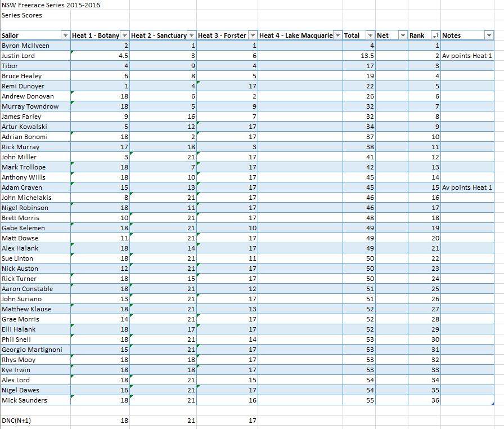Open the Heat 1 - Botany filter dropdown
504x429 pixels.
(x=125, y=35)
